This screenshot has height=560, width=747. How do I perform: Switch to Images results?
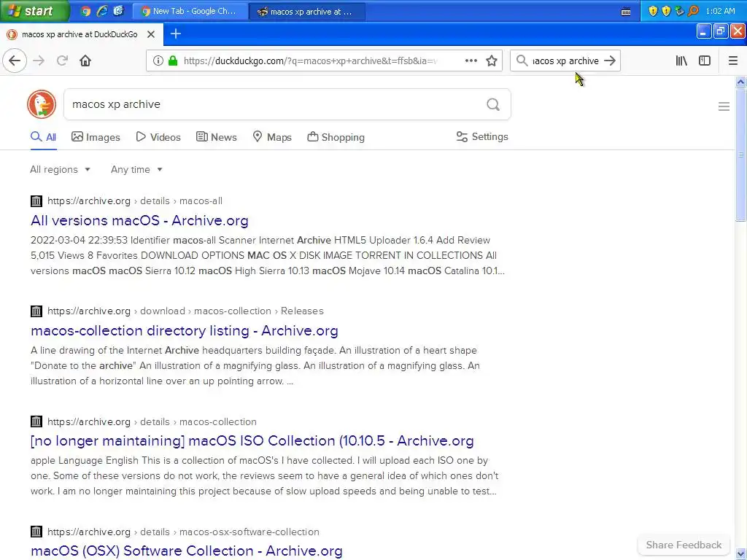click(96, 137)
